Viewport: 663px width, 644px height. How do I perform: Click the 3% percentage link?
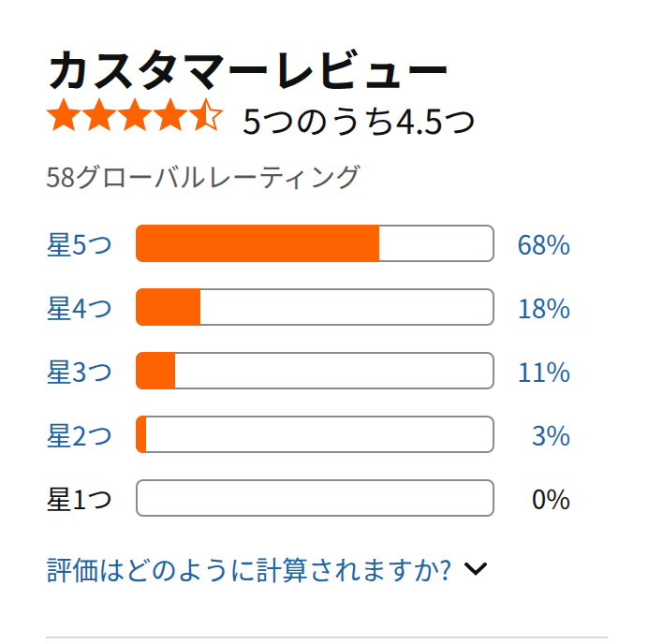(551, 435)
